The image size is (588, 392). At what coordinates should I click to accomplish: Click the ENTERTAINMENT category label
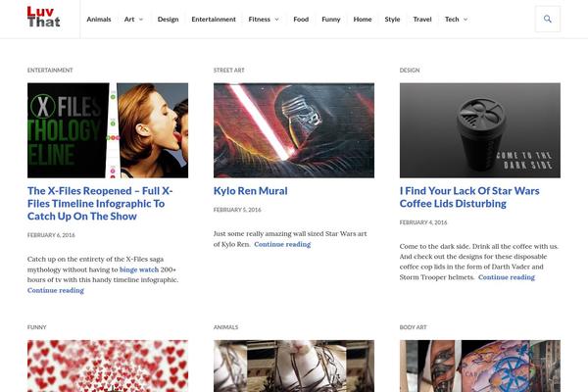50,71
